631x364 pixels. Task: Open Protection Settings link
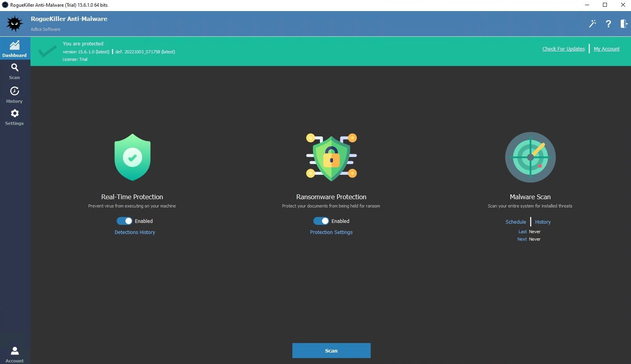[x=332, y=232]
